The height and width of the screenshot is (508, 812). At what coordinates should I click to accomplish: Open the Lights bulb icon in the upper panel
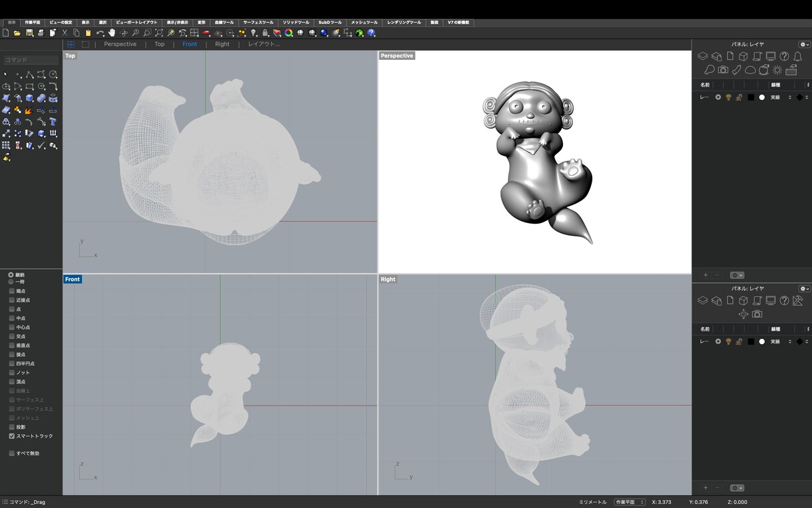pyautogui.click(x=710, y=70)
